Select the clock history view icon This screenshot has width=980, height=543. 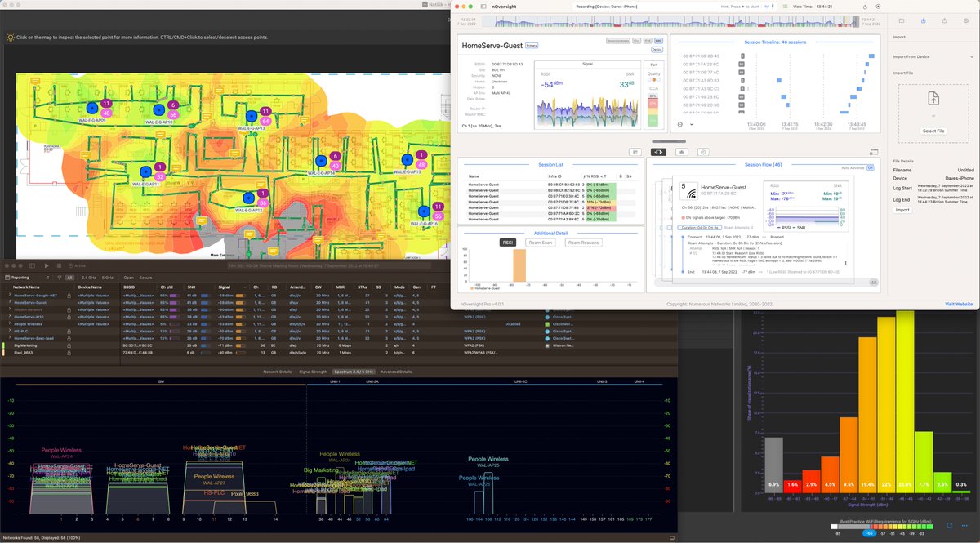point(704,152)
